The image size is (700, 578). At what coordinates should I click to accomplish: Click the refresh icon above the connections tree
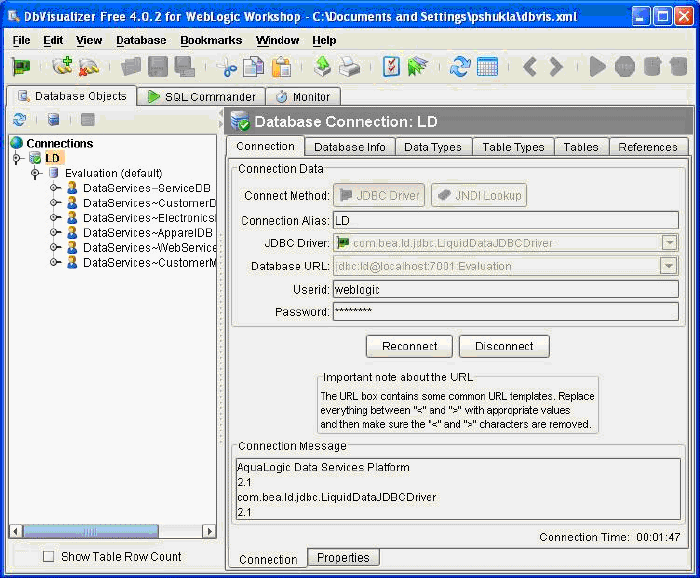[20, 119]
